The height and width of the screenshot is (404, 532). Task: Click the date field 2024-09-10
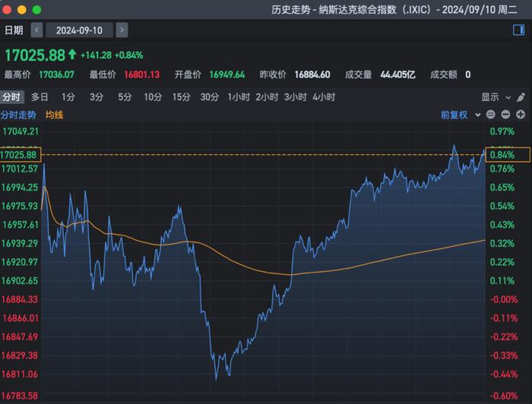[x=79, y=30]
